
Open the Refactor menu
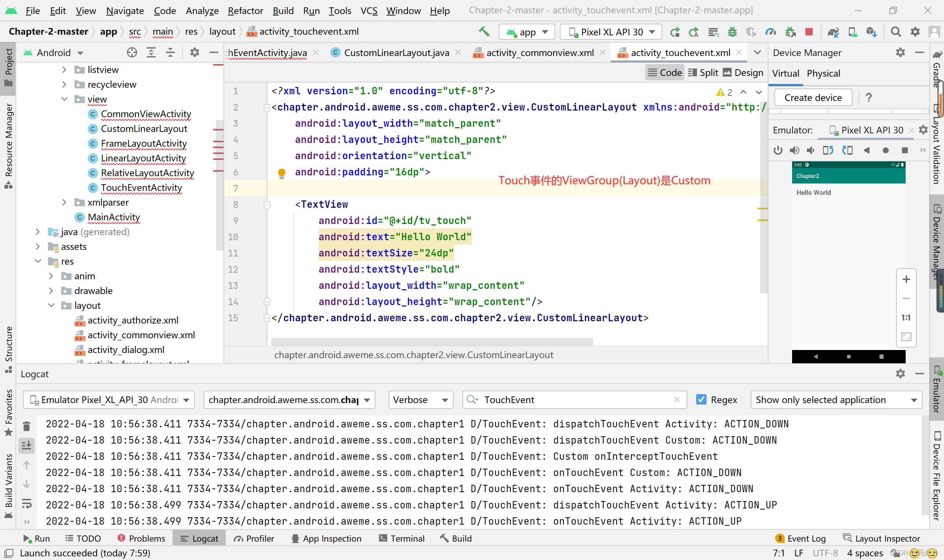click(245, 11)
